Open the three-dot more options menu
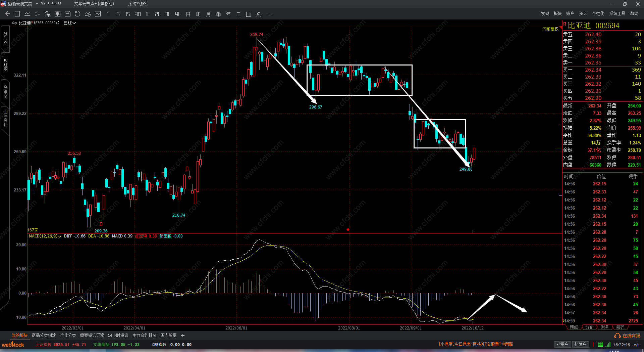This screenshot has width=644, height=352. 269,14
